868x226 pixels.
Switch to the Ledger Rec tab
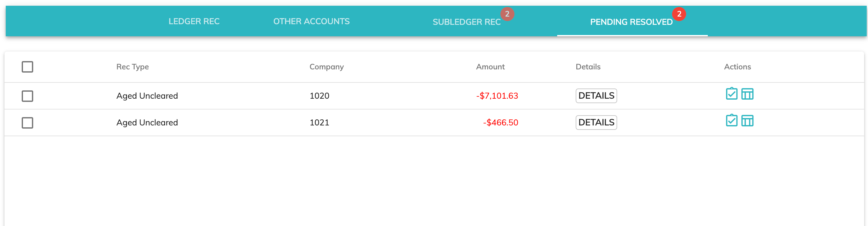tap(194, 22)
